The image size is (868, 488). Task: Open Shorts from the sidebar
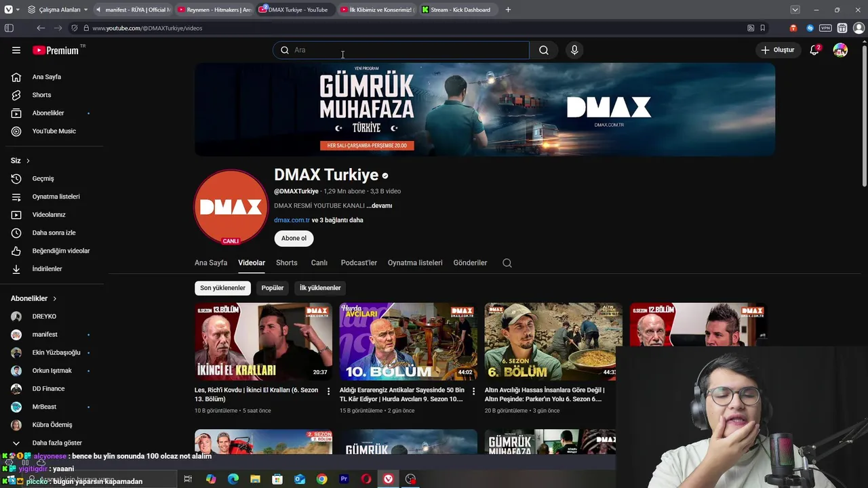pos(52,95)
